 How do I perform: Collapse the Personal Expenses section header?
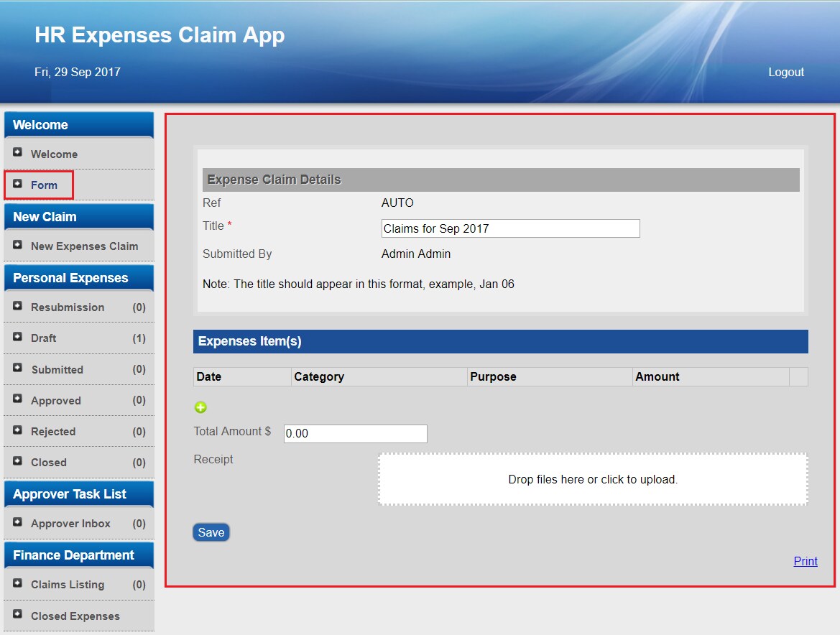tap(79, 278)
